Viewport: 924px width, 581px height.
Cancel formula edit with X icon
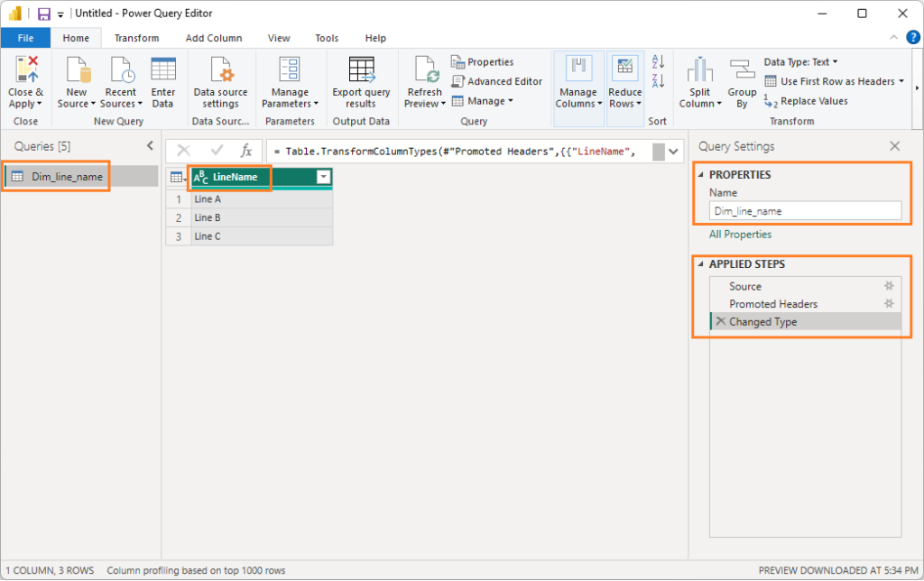pos(184,151)
